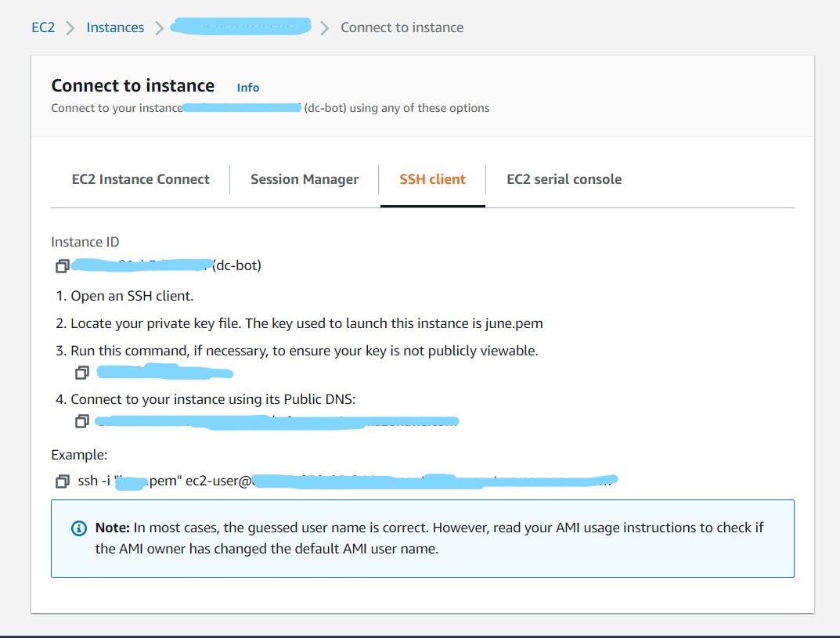Copy the instance Public DNS address
The image size is (840, 638).
click(81, 422)
